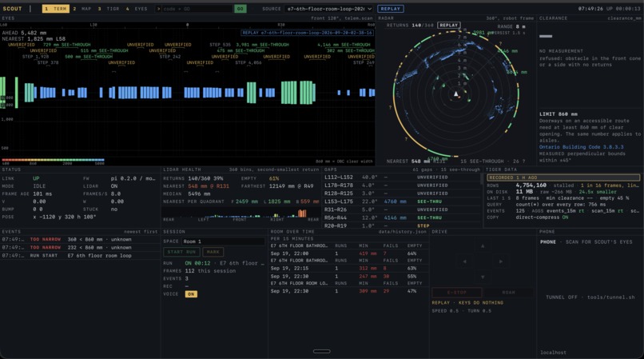Click the PHONE scan for Scout's eyes label
This screenshot has width=644, height=359.
(x=586, y=241)
